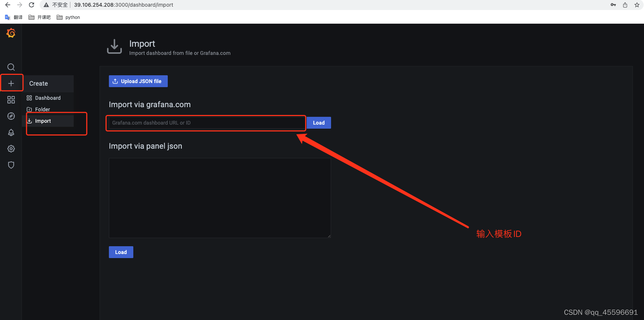This screenshot has width=644, height=320.
Task: Select Dashboard in the Create menu
Action: pyautogui.click(x=48, y=98)
